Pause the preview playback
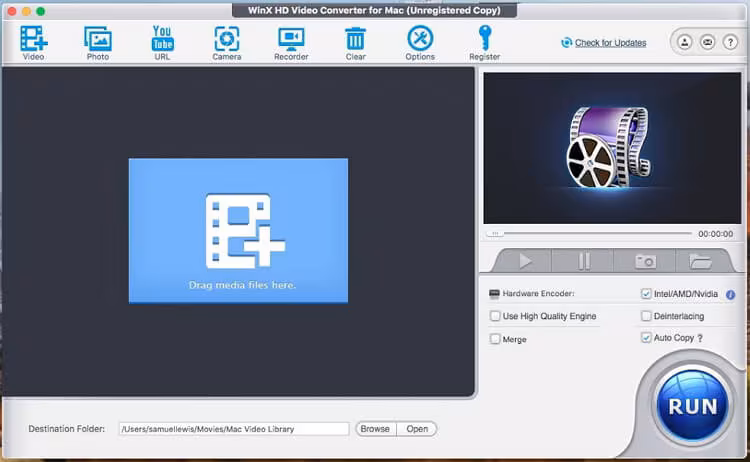The image size is (750, 462). pyautogui.click(x=584, y=261)
